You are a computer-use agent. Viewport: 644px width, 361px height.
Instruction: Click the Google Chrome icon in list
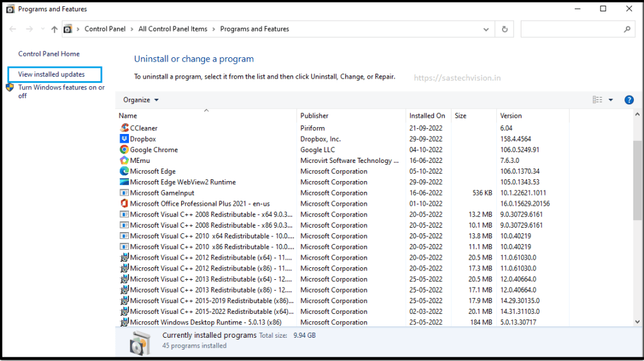coord(124,150)
